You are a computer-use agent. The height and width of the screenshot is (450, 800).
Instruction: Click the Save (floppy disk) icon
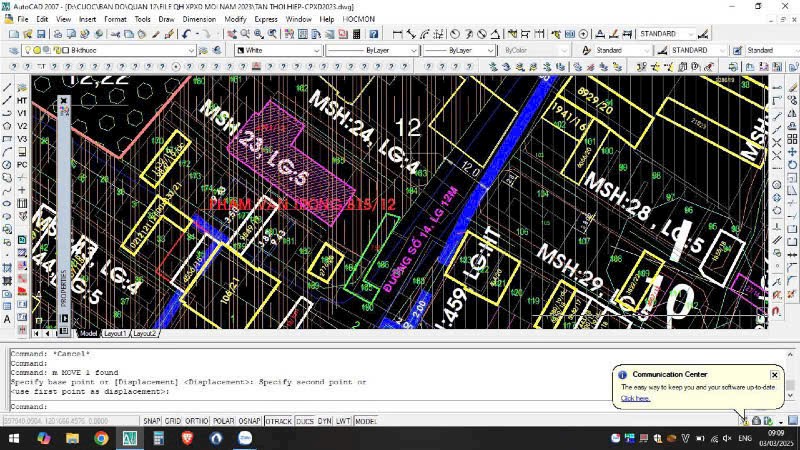click(41, 34)
